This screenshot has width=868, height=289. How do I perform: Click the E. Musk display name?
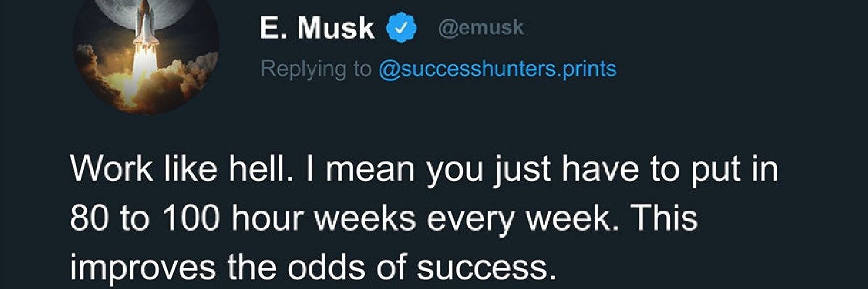pyautogui.click(x=317, y=28)
